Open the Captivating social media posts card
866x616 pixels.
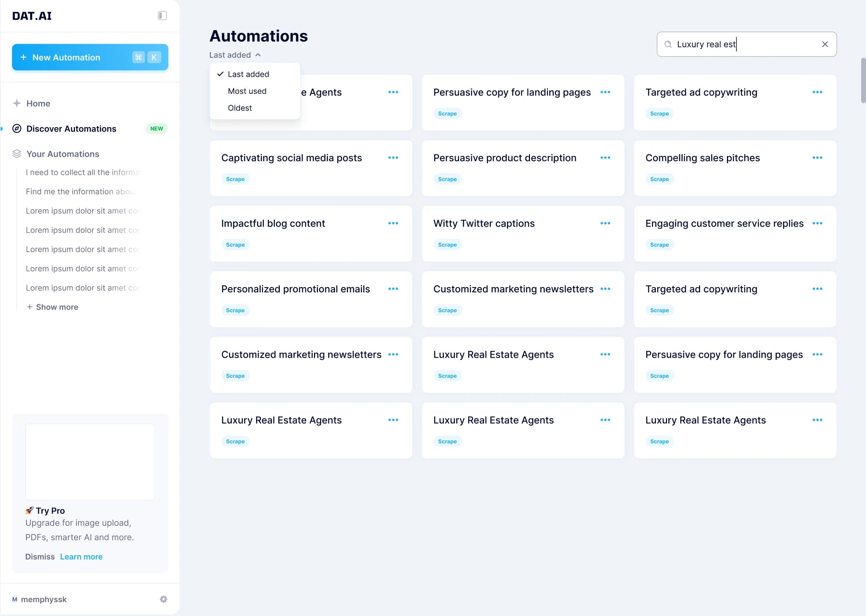(x=311, y=168)
